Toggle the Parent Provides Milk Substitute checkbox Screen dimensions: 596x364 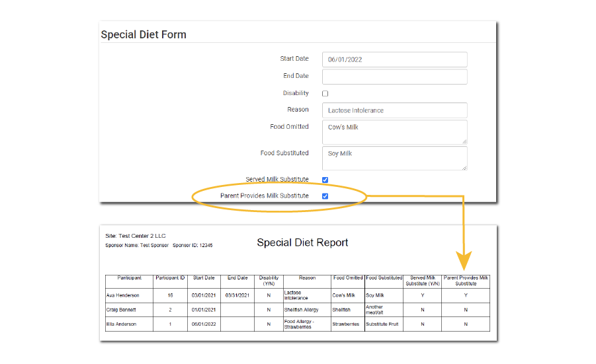click(325, 196)
